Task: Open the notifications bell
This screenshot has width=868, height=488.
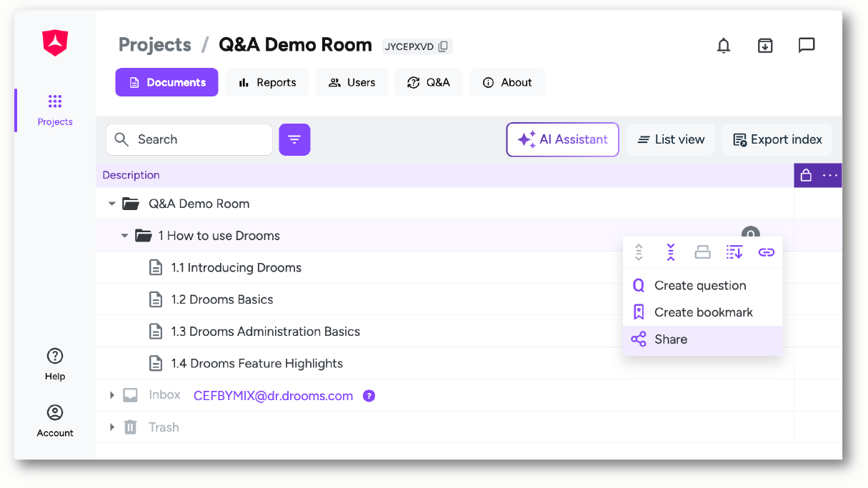Action: point(724,46)
